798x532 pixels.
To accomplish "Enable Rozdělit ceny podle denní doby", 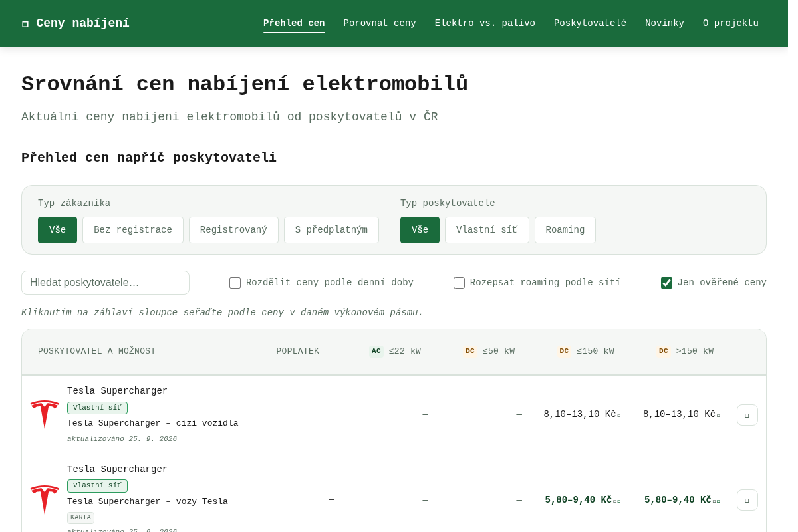I will (235, 283).
